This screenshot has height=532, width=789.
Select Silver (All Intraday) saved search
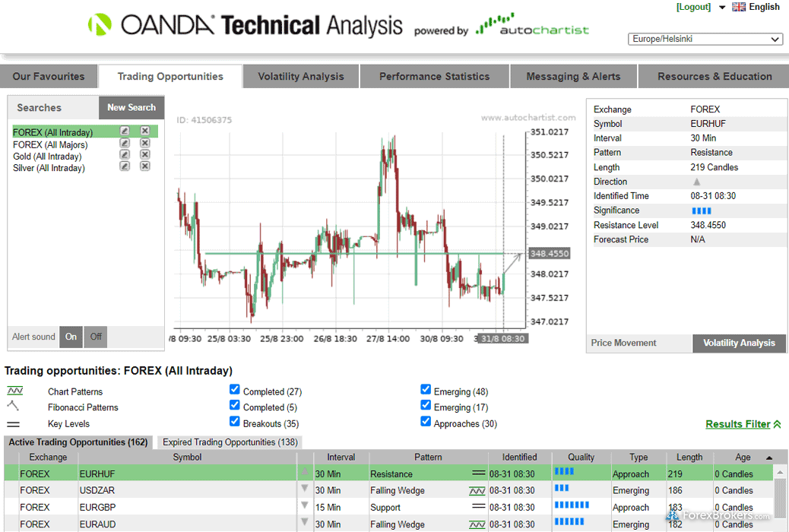point(49,168)
